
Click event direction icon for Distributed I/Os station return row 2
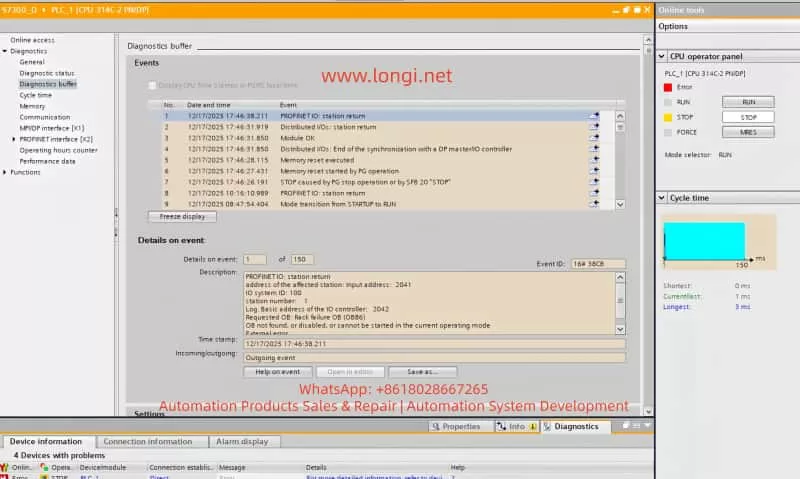point(594,127)
